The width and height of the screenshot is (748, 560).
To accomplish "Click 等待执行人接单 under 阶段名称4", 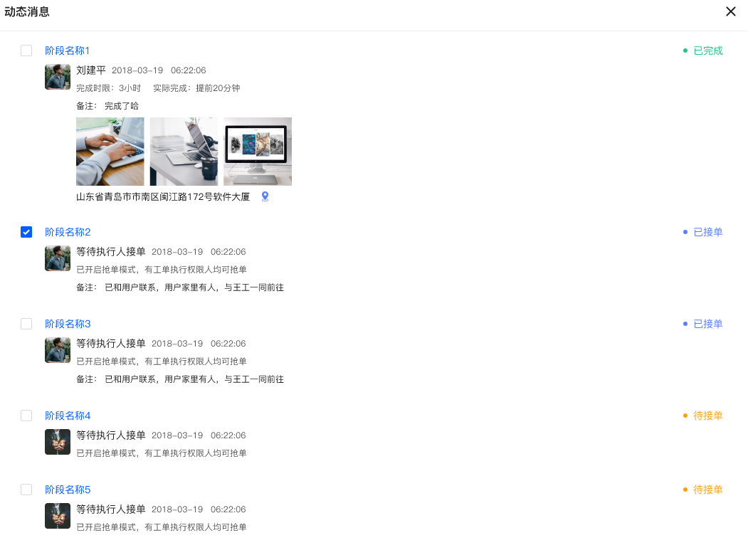I will 111,435.
